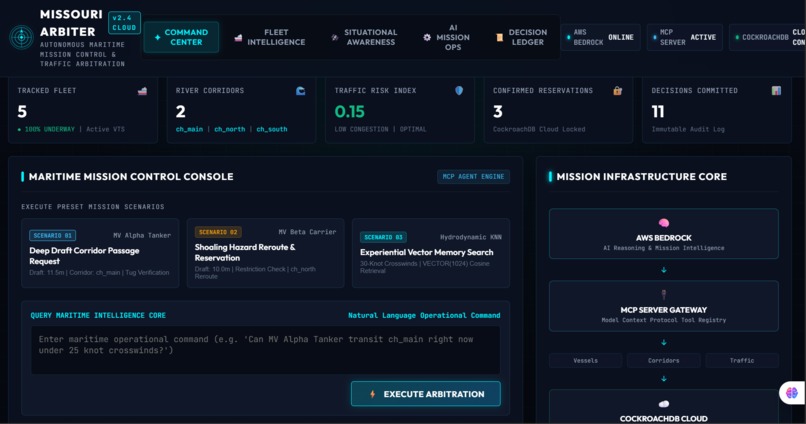Click the Traffic Risk Index value 0.15
The width and height of the screenshot is (806, 424).
(350, 112)
